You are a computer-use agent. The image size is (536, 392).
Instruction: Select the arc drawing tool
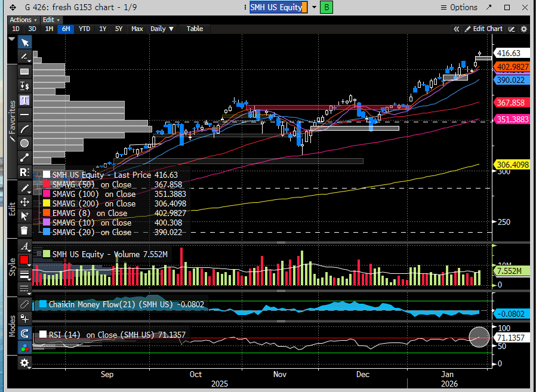24,128
